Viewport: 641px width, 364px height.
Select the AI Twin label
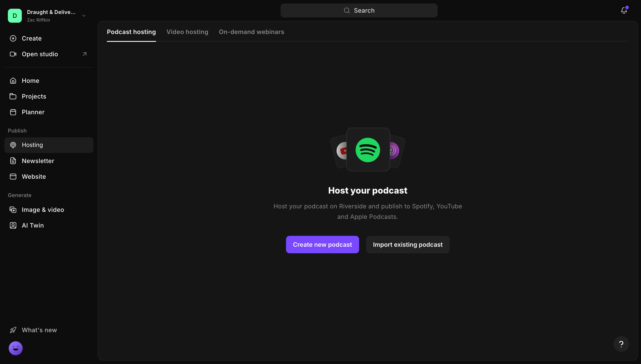pyautogui.click(x=33, y=225)
